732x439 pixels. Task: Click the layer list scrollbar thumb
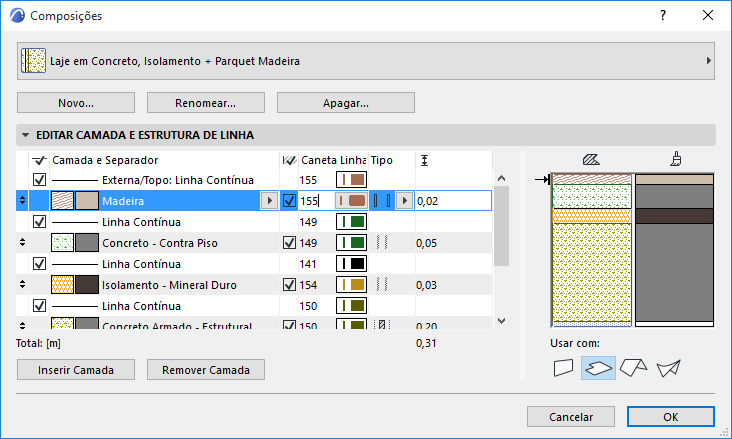[501, 226]
